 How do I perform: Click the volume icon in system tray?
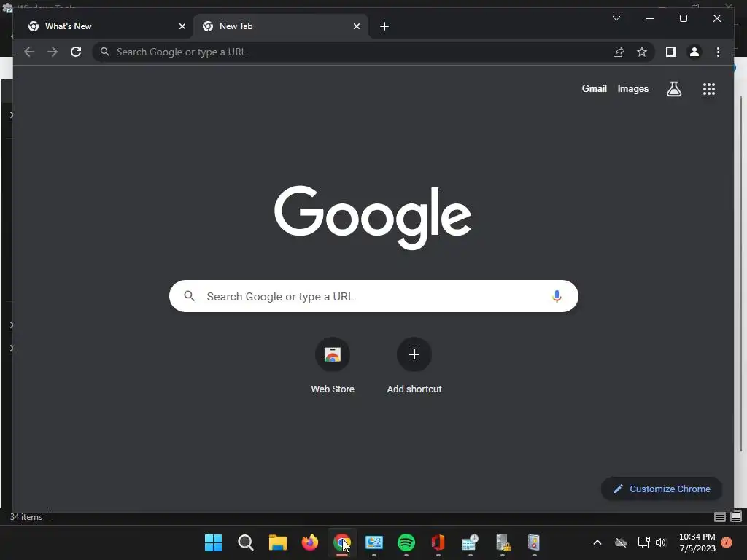tap(661, 542)
